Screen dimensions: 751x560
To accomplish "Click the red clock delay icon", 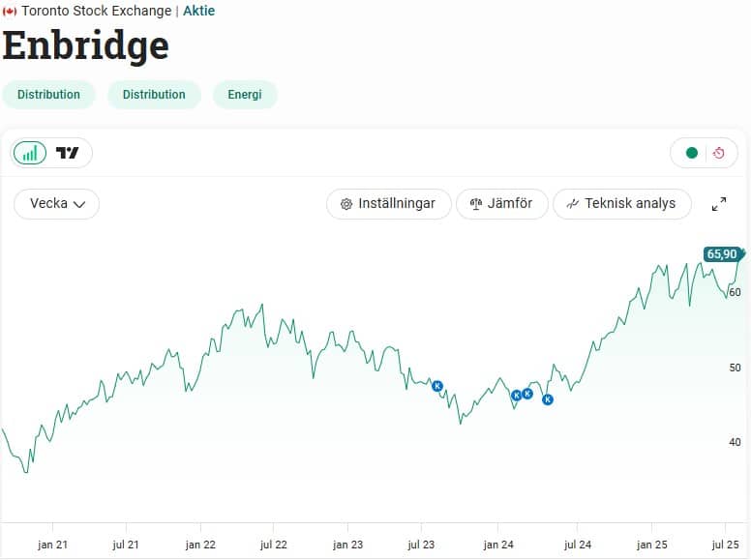I will tap(718, 153).
